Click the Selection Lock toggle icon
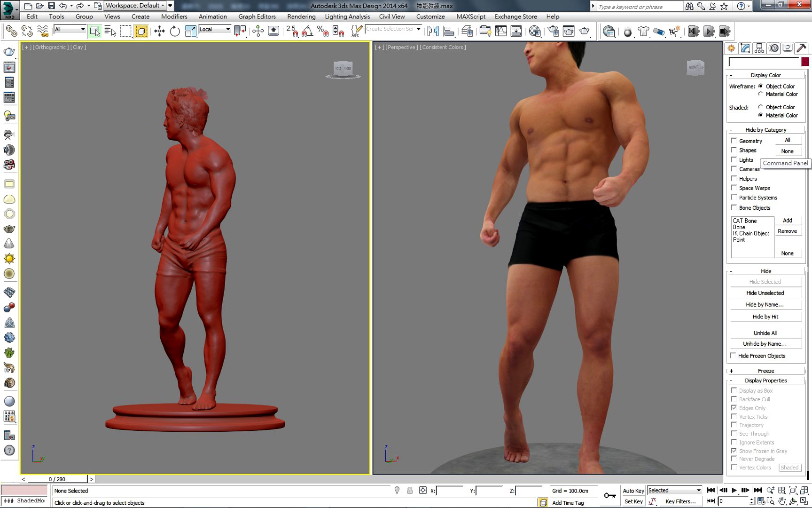812x508 pixels. 410,490
